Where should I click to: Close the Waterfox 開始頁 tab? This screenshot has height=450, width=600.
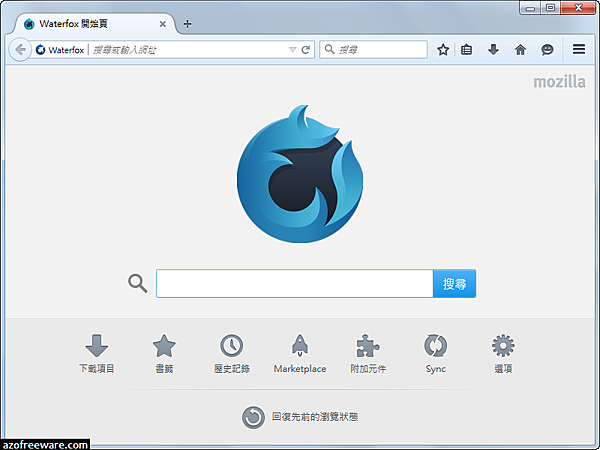click(x=163, y=24)
